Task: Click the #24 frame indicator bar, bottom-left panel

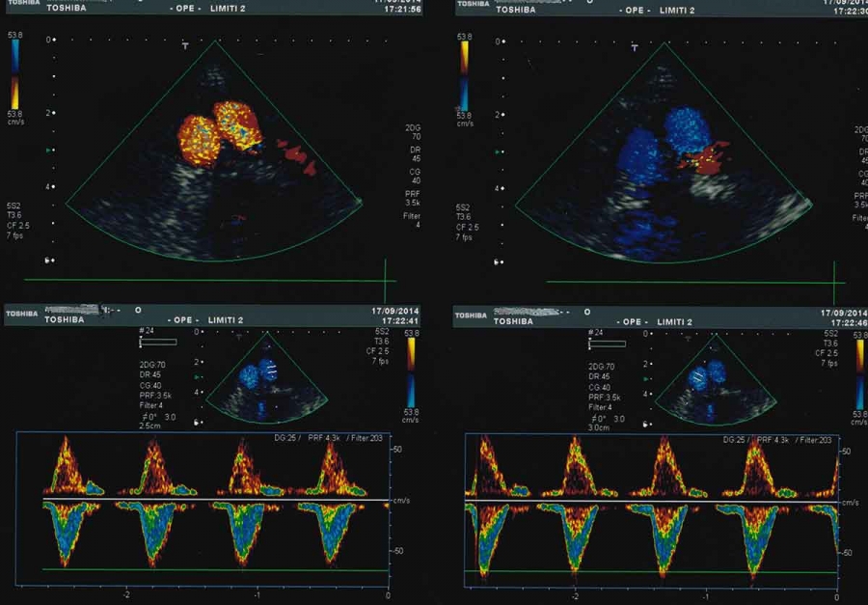Action: tap(158, 342)
